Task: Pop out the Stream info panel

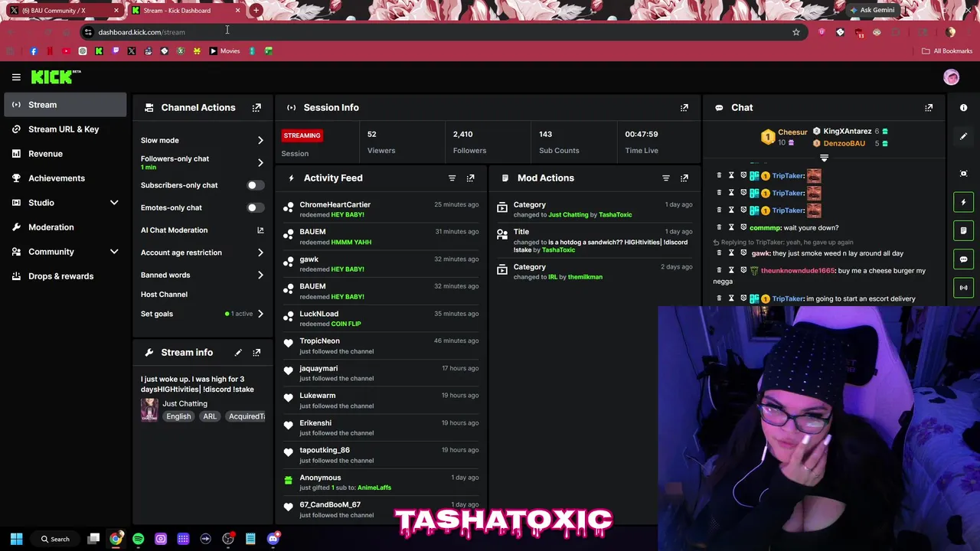Action: pyautogui.click(x=256, y=353)
